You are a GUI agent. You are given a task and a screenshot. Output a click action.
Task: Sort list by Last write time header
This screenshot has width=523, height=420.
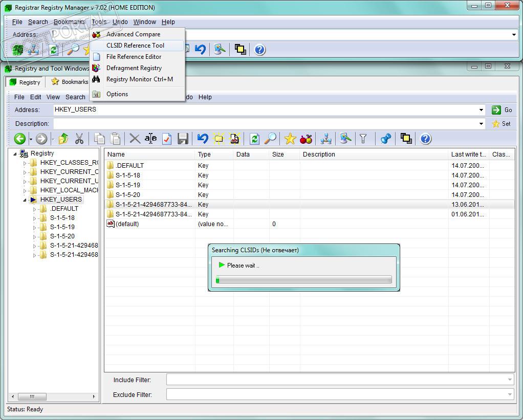(468, 154)
